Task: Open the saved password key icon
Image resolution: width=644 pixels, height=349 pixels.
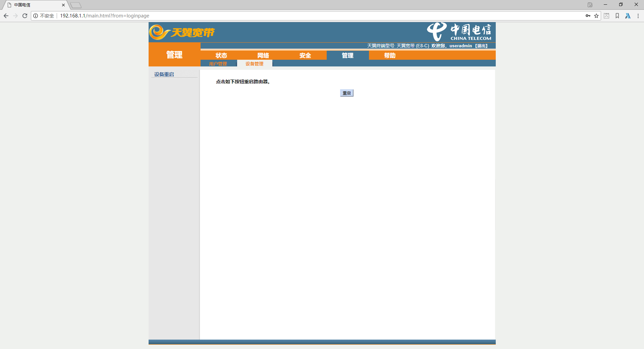Action: coord(588,16)
